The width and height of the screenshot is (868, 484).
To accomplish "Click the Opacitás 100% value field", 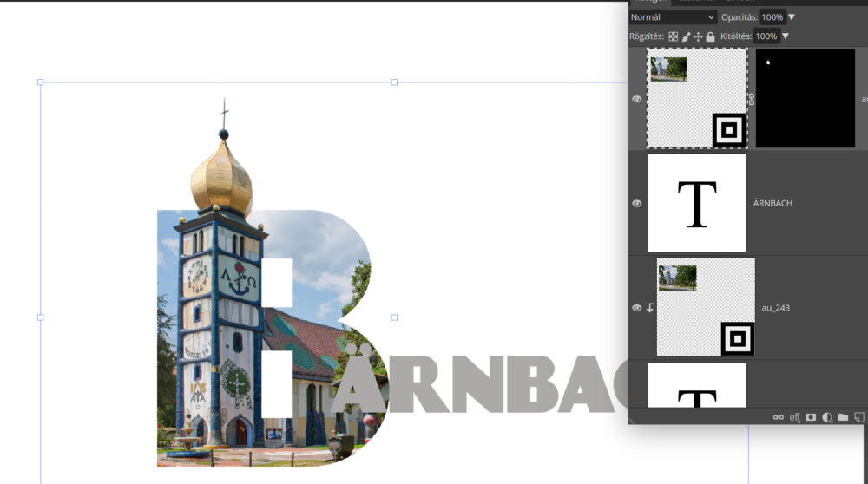I will click(772, 17).
